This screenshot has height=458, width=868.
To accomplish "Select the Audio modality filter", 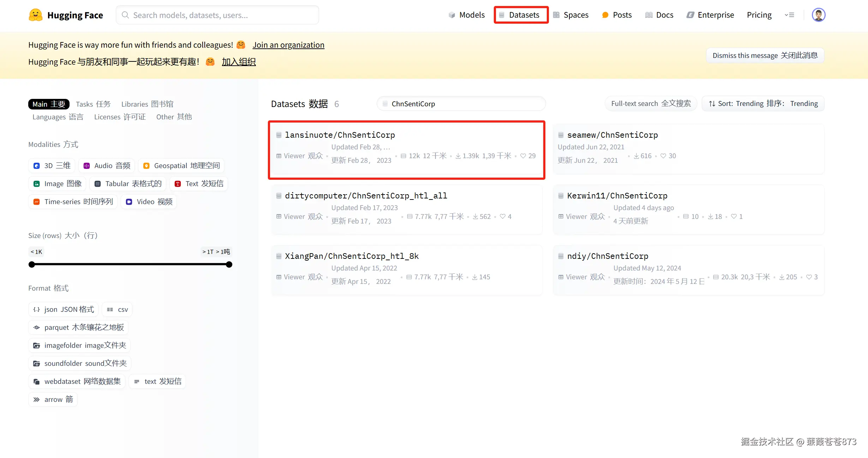I will [107, 166].
